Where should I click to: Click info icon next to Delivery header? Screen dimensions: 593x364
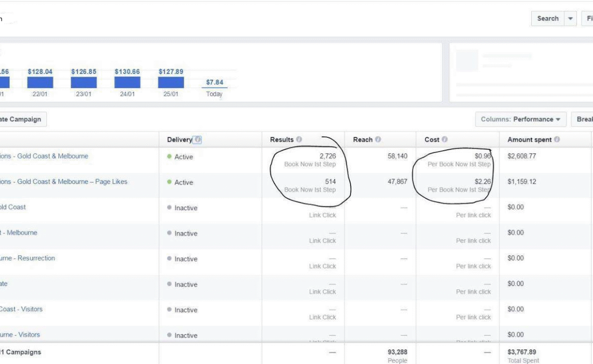pos(198,140)
